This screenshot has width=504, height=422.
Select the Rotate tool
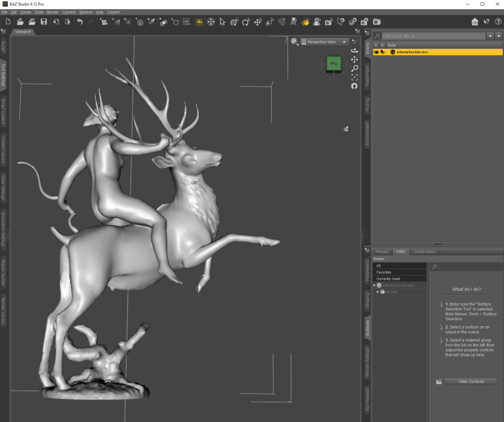(x=246, y=22)
